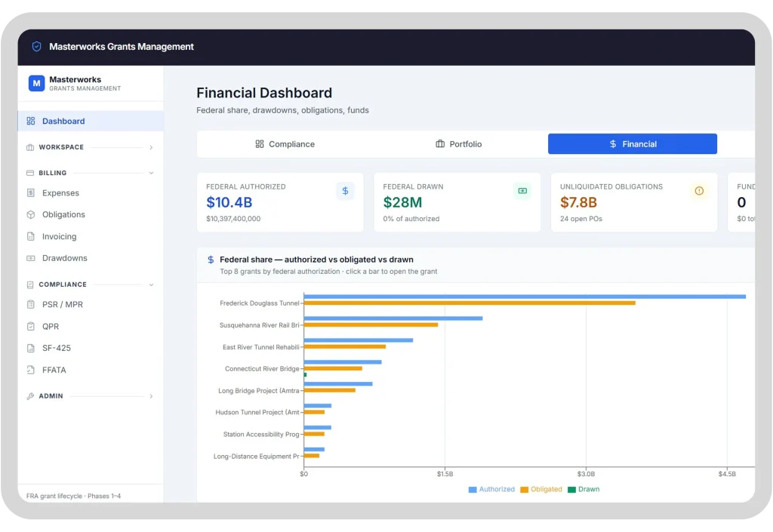Click the Expenses receipt icon
The width and height of the screenshot is (773, 532).
(x=30, y=193)
